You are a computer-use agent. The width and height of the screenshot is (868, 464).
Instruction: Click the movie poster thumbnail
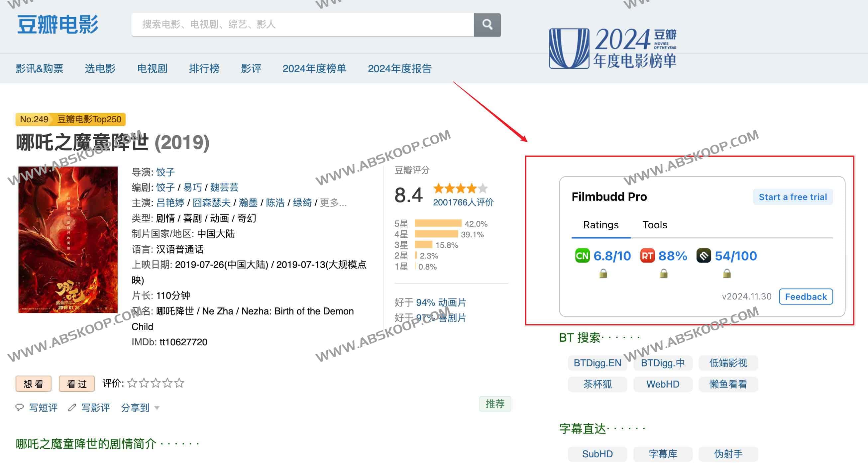click(x=68, y=240)
